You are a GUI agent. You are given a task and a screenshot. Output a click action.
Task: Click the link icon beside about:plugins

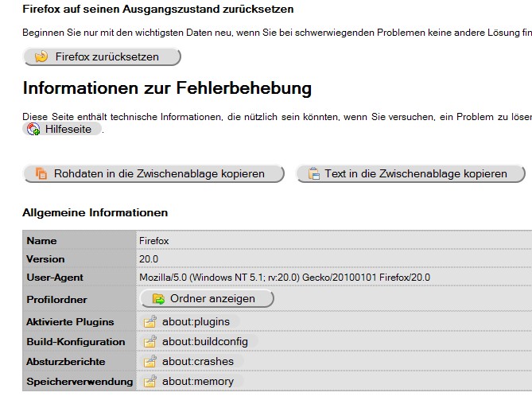click(x=150, y=322)
